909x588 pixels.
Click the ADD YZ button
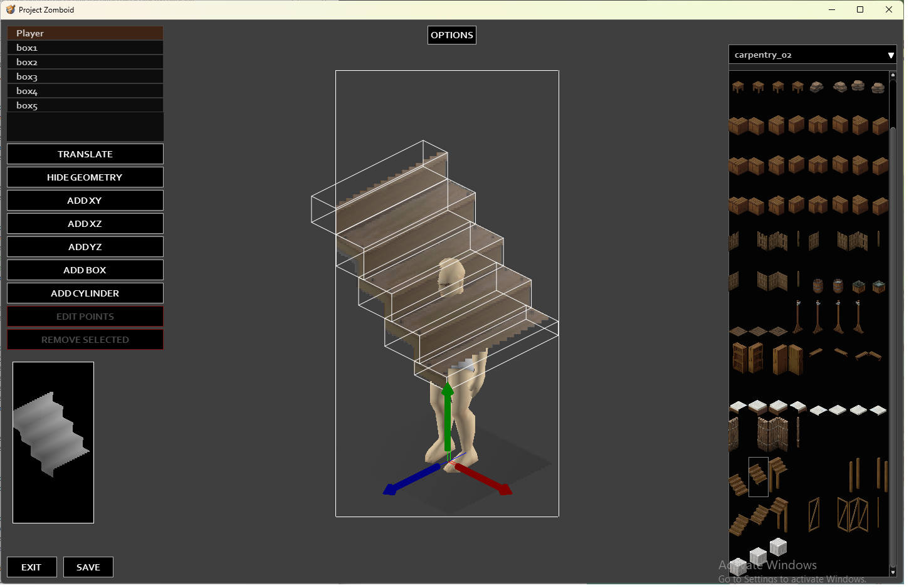85,247
